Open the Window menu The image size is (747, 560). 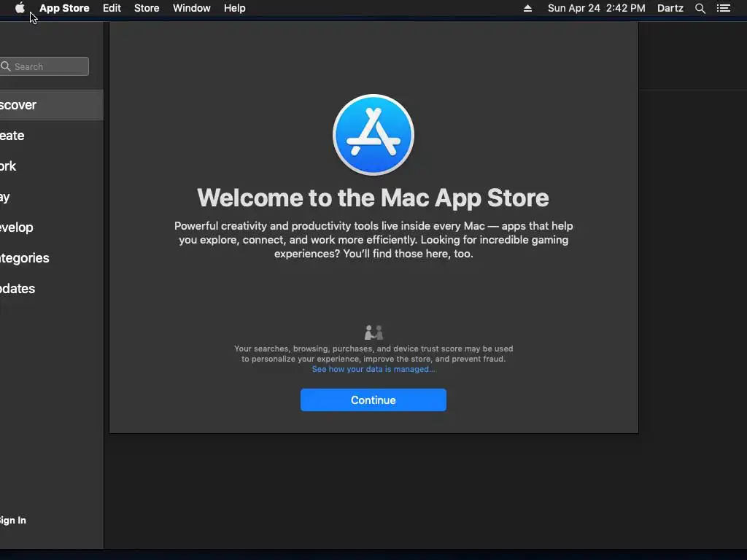[x=192, y=8]
